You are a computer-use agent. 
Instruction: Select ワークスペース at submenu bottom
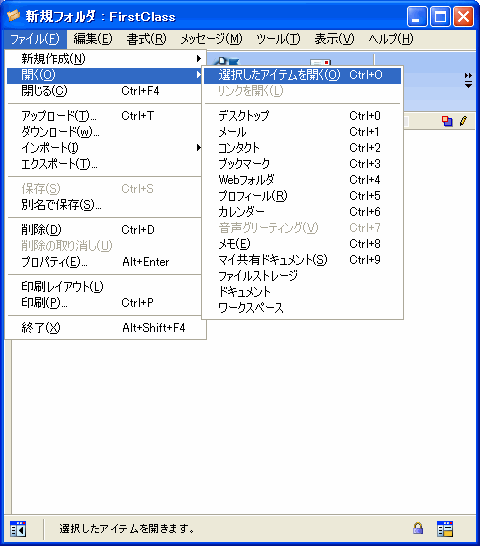[x=302, y=308]
